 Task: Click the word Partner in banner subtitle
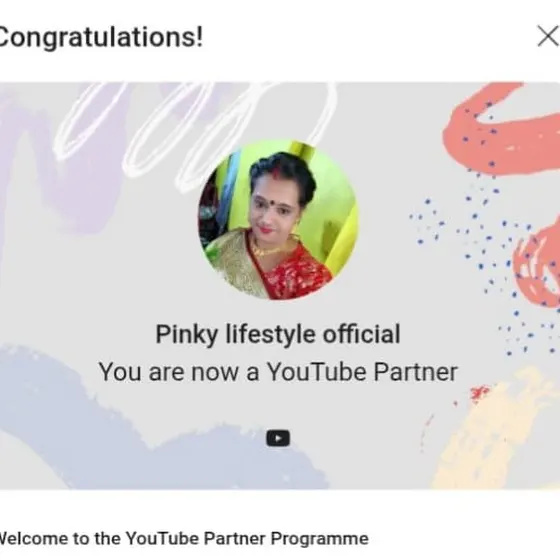click(x=415, y=372)
